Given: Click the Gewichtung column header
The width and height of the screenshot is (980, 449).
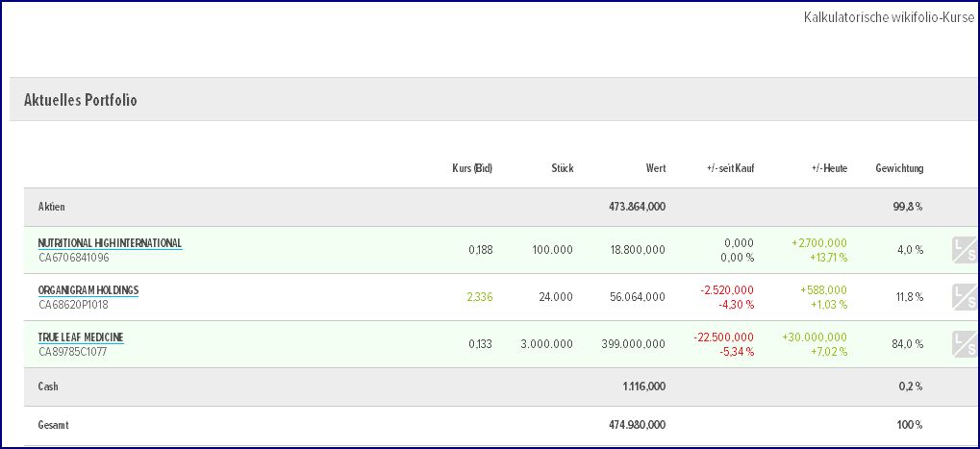Looking at the screenshot, I should click(899, 168).
